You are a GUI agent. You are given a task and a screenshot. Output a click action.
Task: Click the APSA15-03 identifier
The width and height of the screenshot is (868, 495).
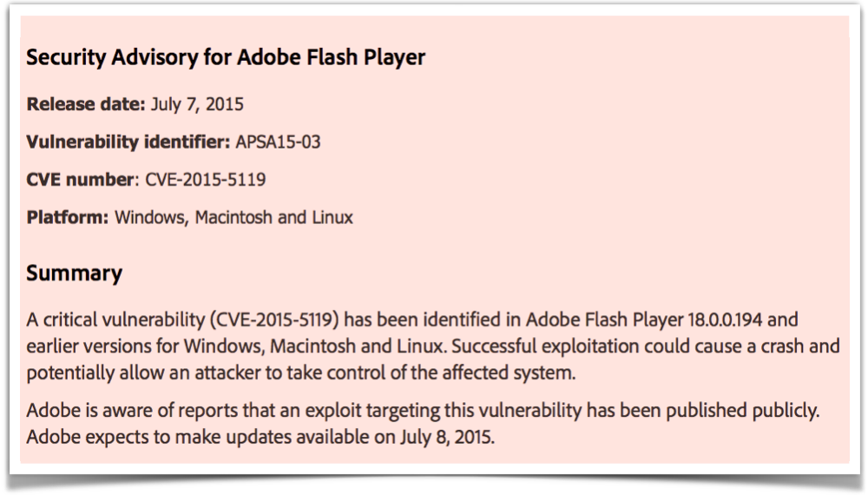click(278, 142)
